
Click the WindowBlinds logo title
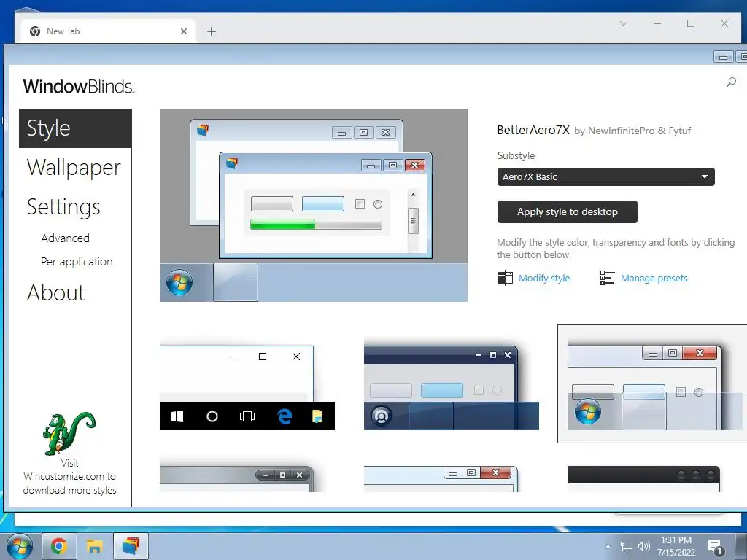tap(79, 86)
